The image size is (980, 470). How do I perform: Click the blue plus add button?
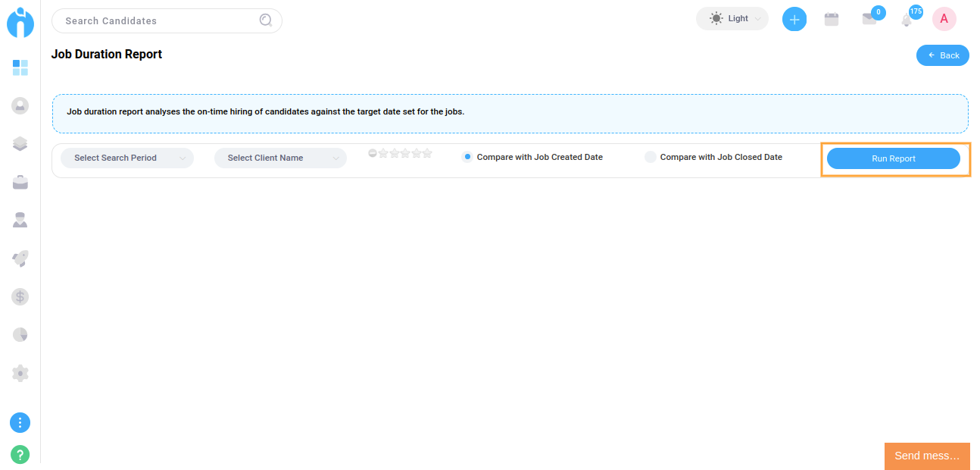click(794, 19)
